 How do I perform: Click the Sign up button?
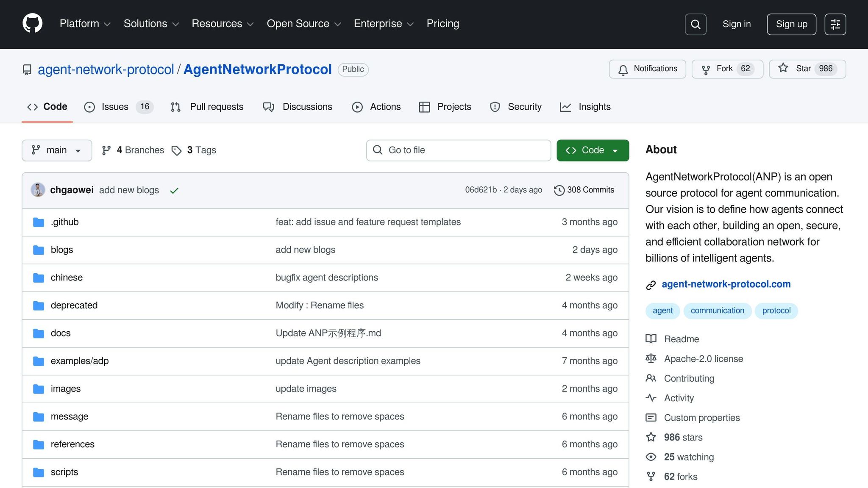pyautogui.click(x=791, y=24)
